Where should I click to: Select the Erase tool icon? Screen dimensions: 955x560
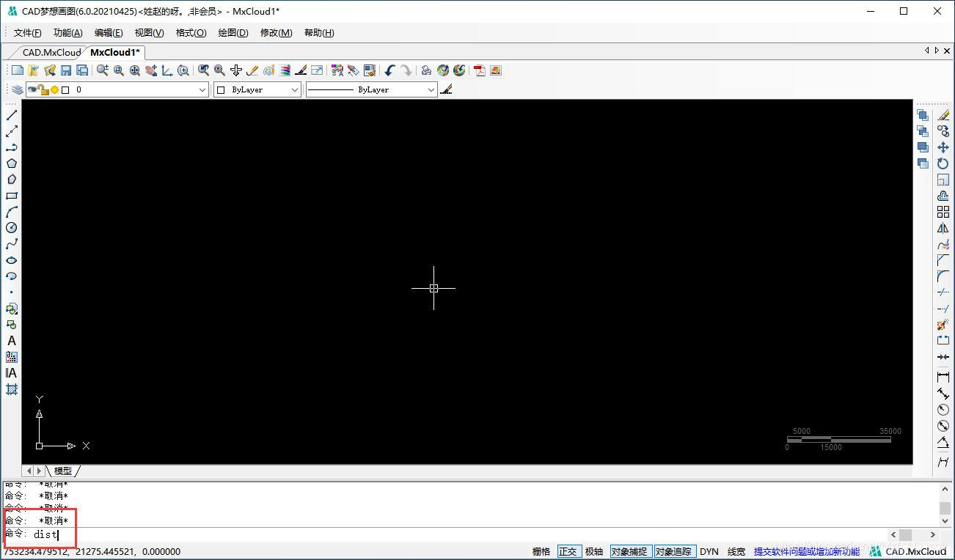coord(943,115)
